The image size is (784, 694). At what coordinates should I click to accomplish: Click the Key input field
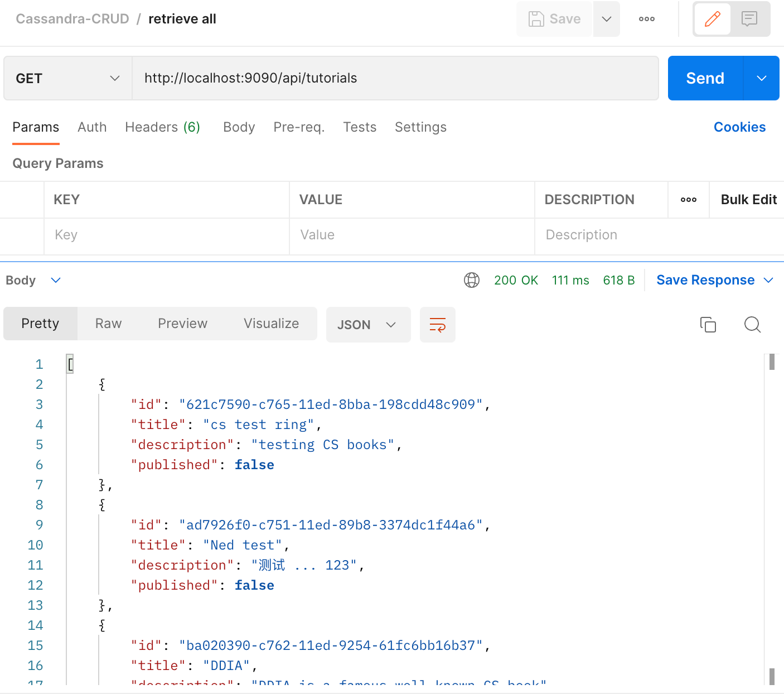pyautogui.click(x=167, y=235)
